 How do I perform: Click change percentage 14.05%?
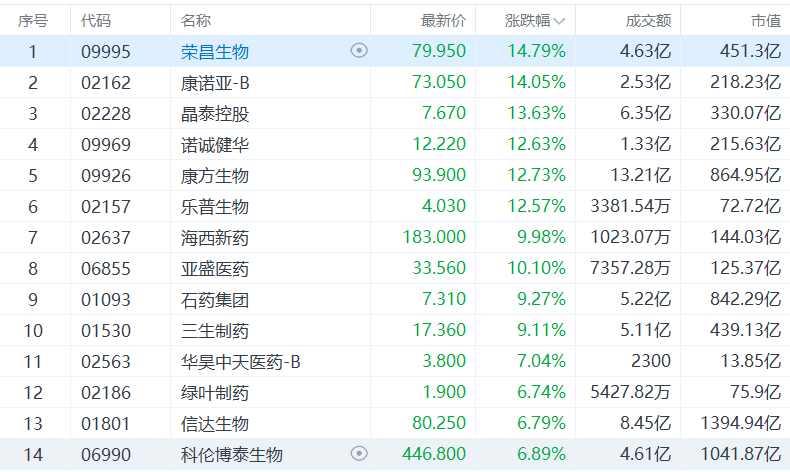coord(537,82)
